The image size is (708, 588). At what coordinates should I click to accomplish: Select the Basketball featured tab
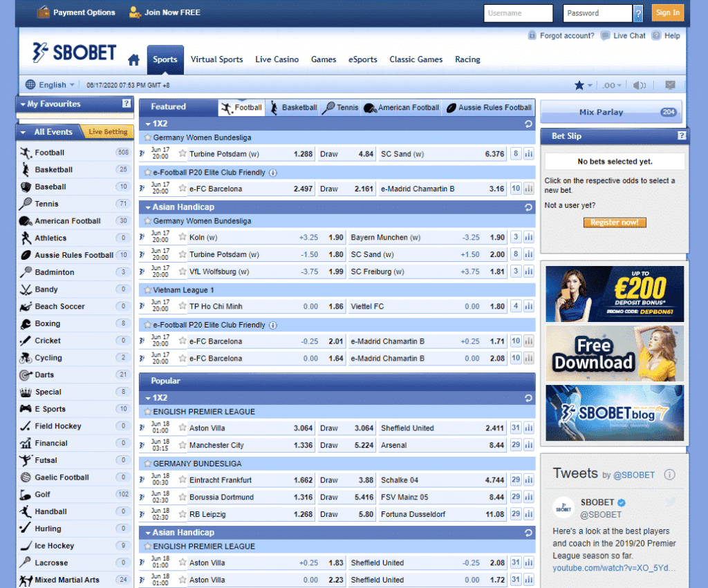point(293,108)
